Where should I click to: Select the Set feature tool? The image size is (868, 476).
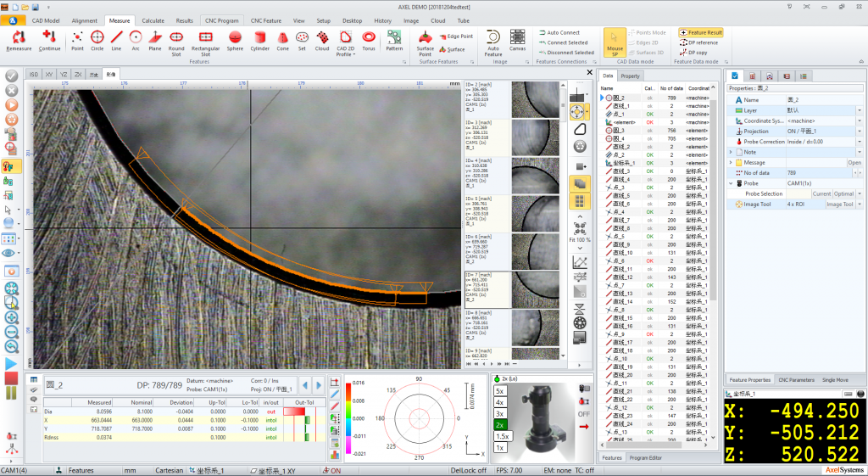click(x=302, y=41)
